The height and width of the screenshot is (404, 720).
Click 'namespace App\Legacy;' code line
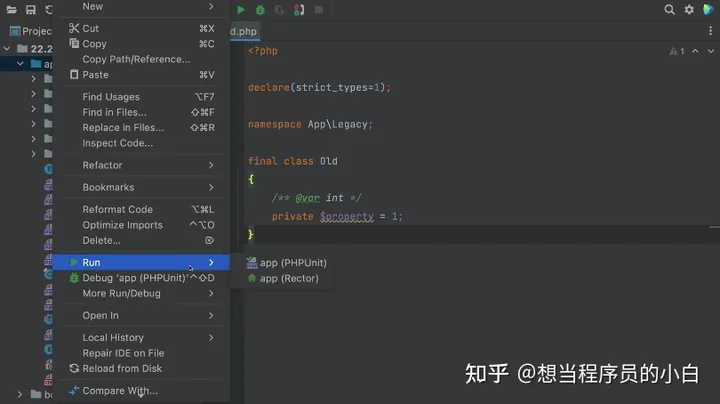(310, 124)
